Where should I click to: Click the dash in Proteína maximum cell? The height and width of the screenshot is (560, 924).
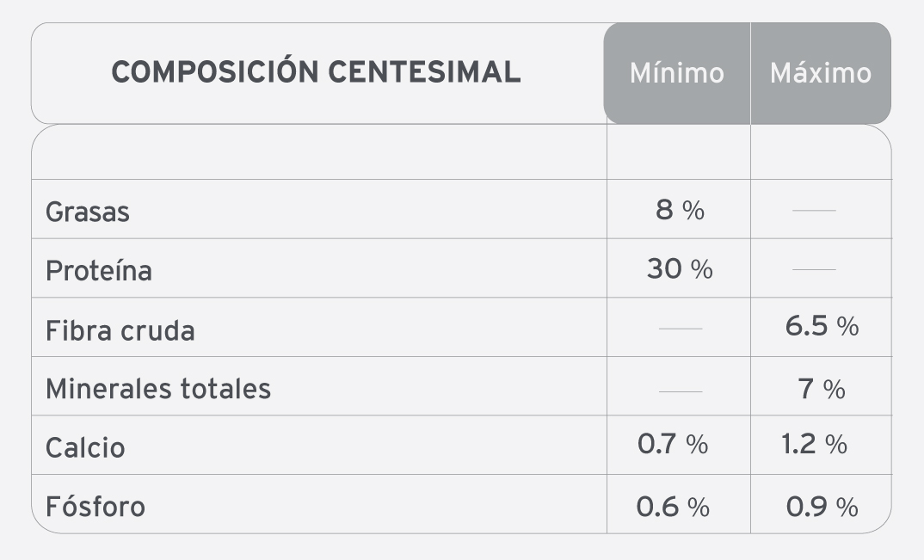[814, 269]
